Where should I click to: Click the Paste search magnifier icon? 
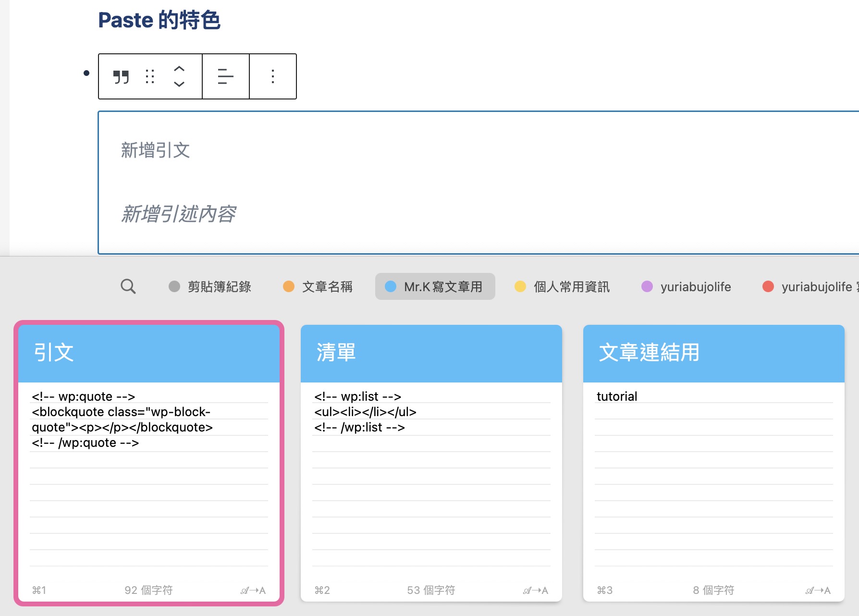[x=128, y=286]
